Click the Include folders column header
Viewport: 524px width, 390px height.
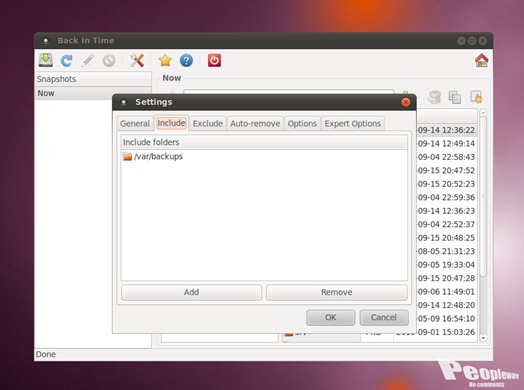pyautogui.click(x=264, y=142)
